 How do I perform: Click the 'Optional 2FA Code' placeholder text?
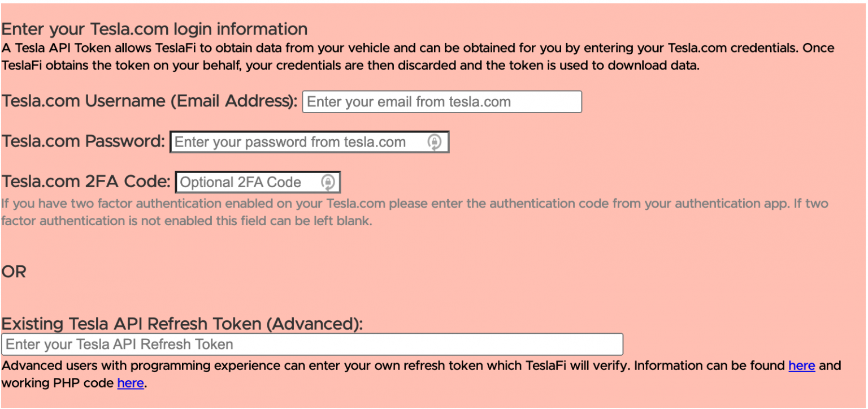(x=238, y=182)
